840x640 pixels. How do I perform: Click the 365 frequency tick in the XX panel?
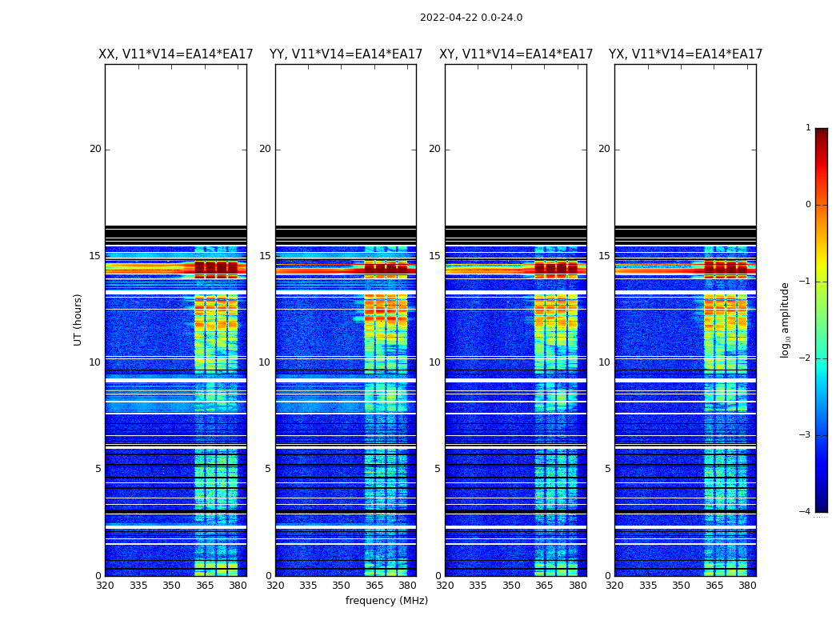205,586
